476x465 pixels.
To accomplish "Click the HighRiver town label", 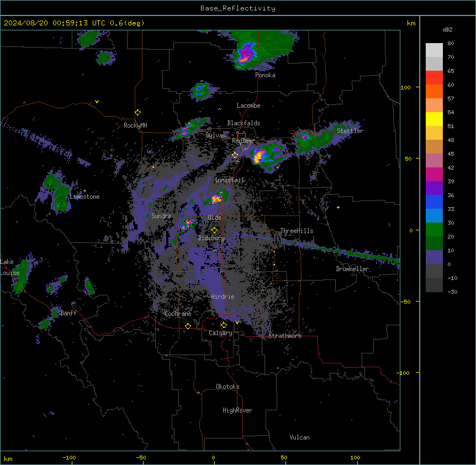I will point(237,410).
